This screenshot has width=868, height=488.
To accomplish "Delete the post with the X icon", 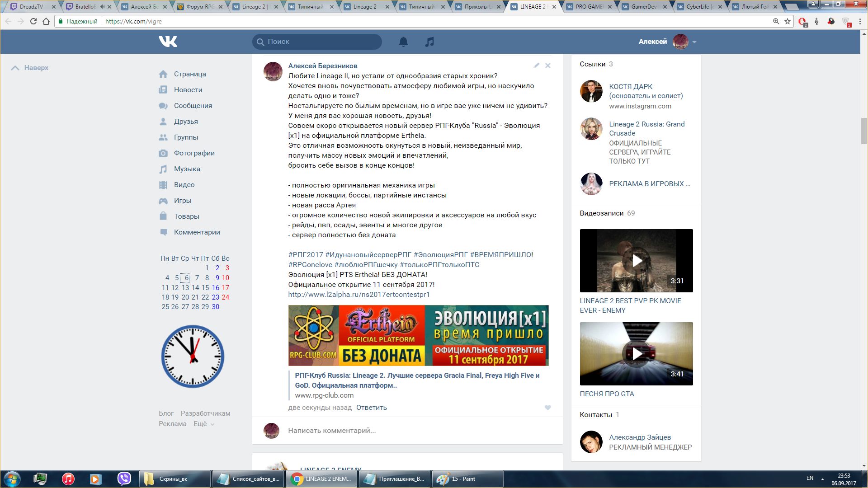I will [x=547, y=66].
